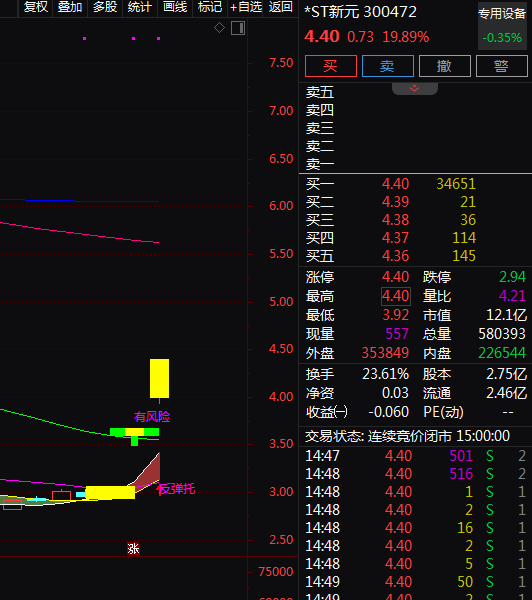Click the diamond icon above the chart

(x=219, y=28)
